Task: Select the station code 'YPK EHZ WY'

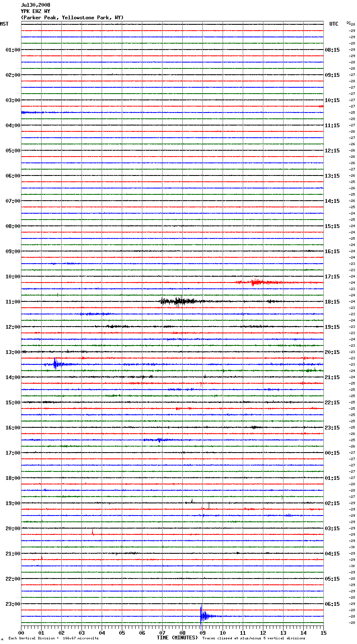Action: (x=36, y=11)
